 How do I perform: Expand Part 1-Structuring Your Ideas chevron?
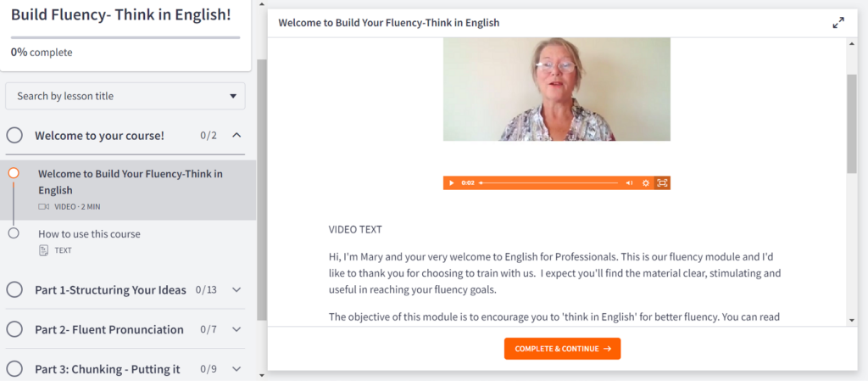(x=236, y=289)
